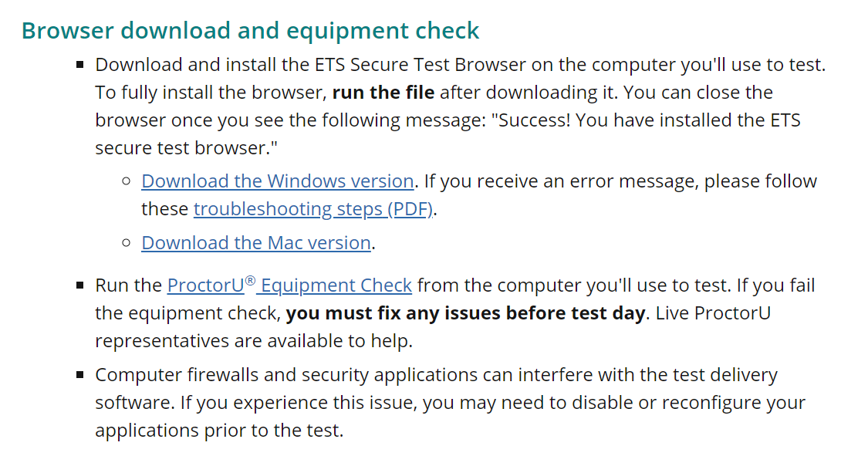
Task: Follow the Download the Mac version link
Action: click(255, 242)
